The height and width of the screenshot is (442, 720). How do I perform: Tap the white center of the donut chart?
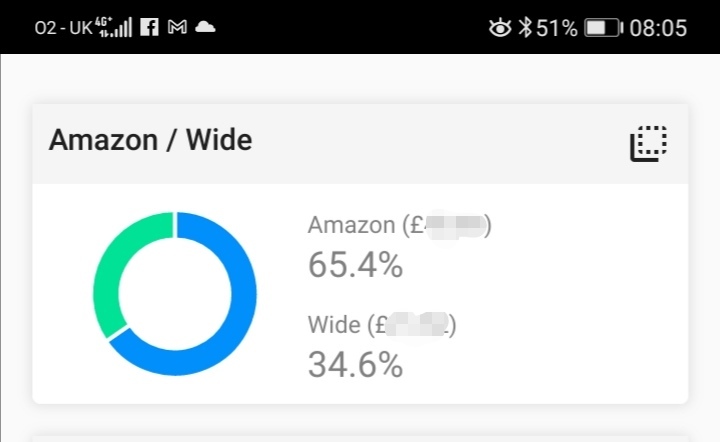tap(175, 293)
